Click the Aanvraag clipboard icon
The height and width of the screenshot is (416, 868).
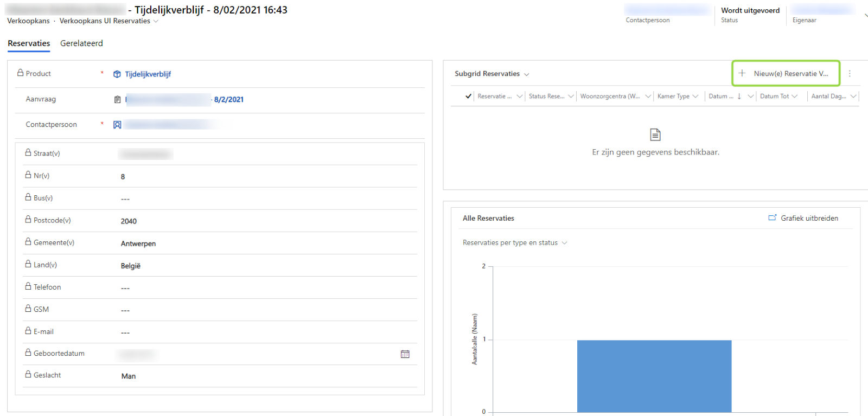[x=117, y=99]
